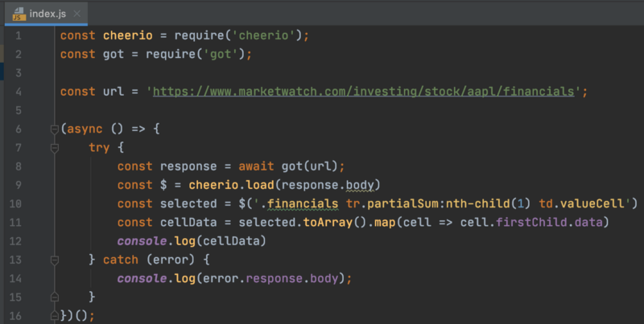Click line number 1 in the gutter
This screenshot has width=644, height=324.
click(18, 35)
